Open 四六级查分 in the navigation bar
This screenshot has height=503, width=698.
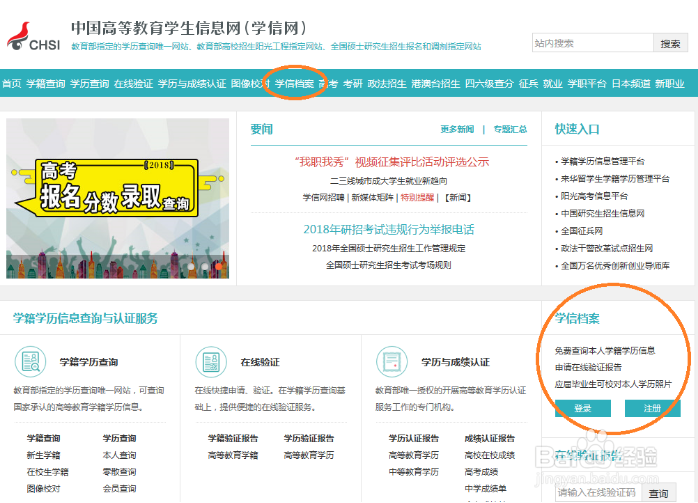(490, 83)
